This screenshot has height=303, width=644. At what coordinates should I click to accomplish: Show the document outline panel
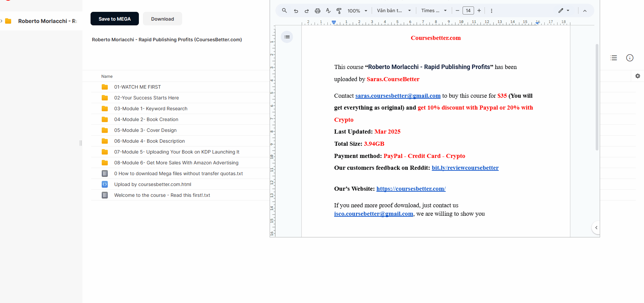[x=287, y=37]
